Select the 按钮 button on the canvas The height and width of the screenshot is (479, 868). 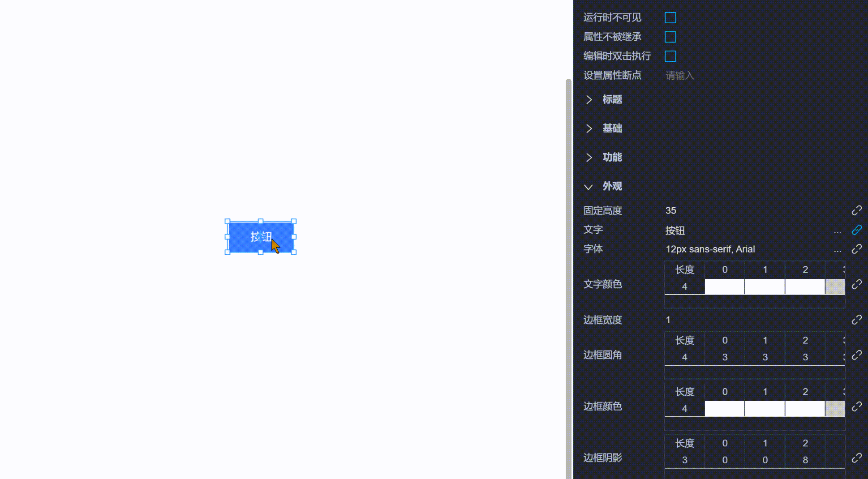[260, 237]
